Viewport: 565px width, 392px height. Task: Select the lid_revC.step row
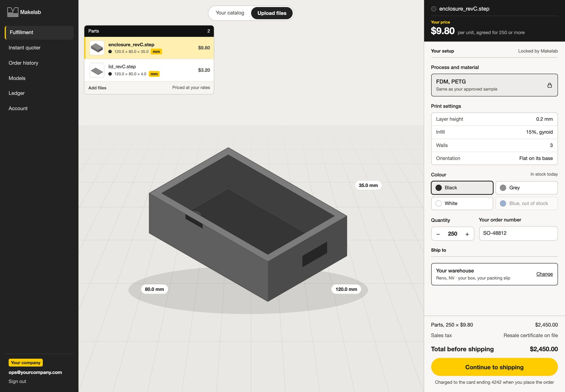(x=149, y=70)
